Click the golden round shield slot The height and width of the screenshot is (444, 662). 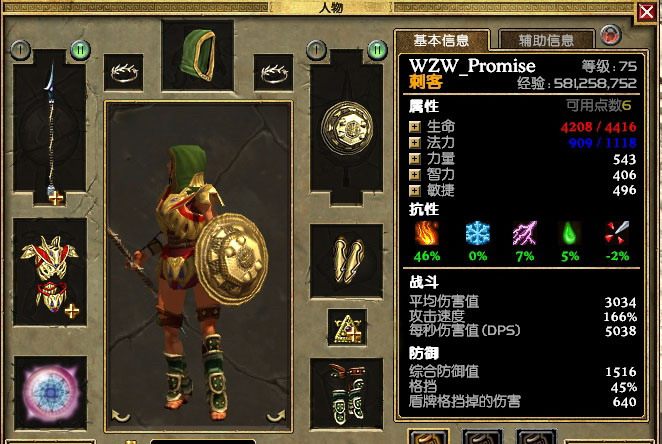pos(346,127)
